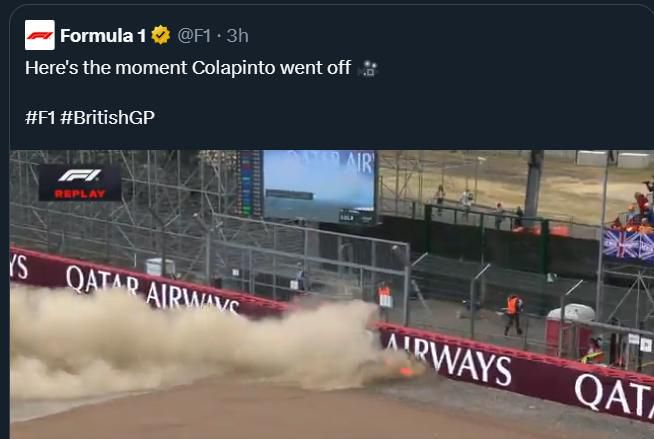Click the big trackside screen in video
Image resolution: width=654 pixels, height=439 pixels.
(320, 186)
